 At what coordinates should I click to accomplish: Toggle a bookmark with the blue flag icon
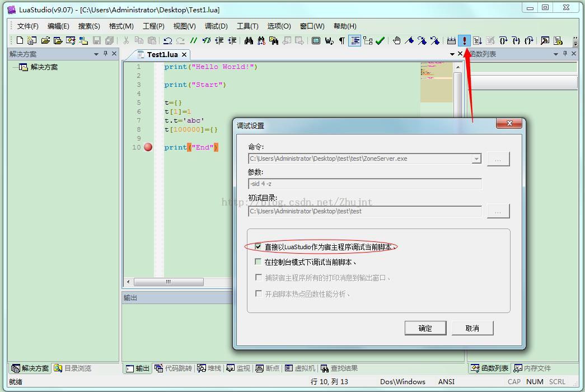click(x=409, y=40)
